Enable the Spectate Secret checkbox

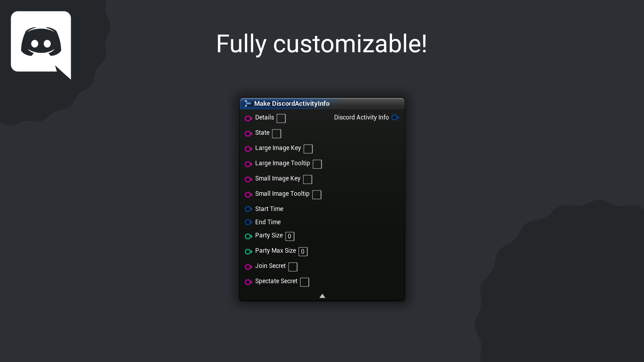(304, 282)
